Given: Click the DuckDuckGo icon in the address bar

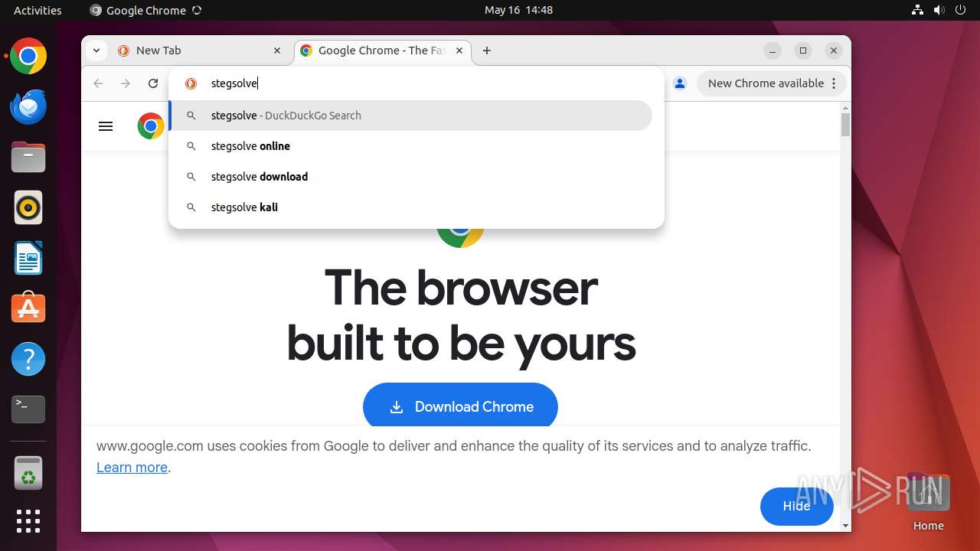Looking at the screenshot, I should 191,83.
